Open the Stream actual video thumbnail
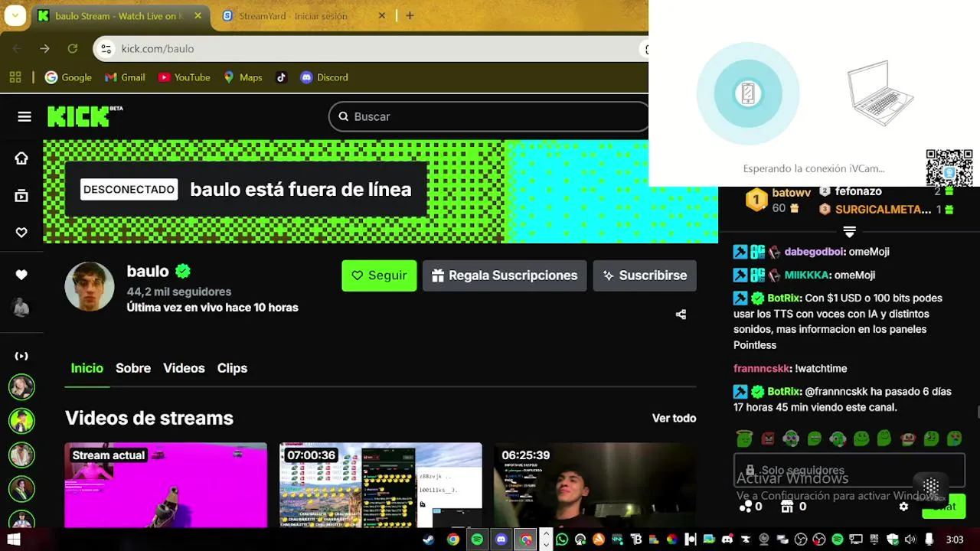 coord(165,485)
